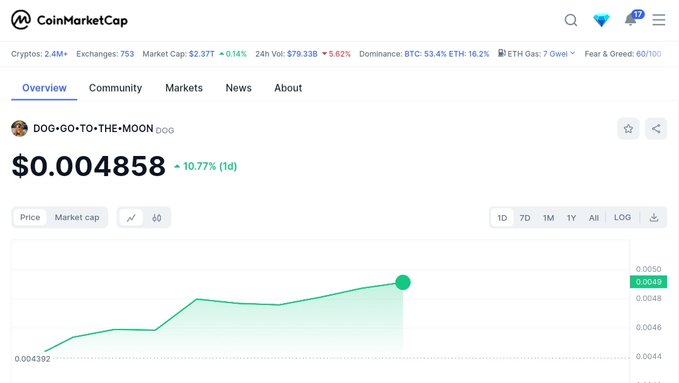The width and height of the screenshot is (679, 383).
Task: Click the 0.0046 axis value
Action: 648,327
